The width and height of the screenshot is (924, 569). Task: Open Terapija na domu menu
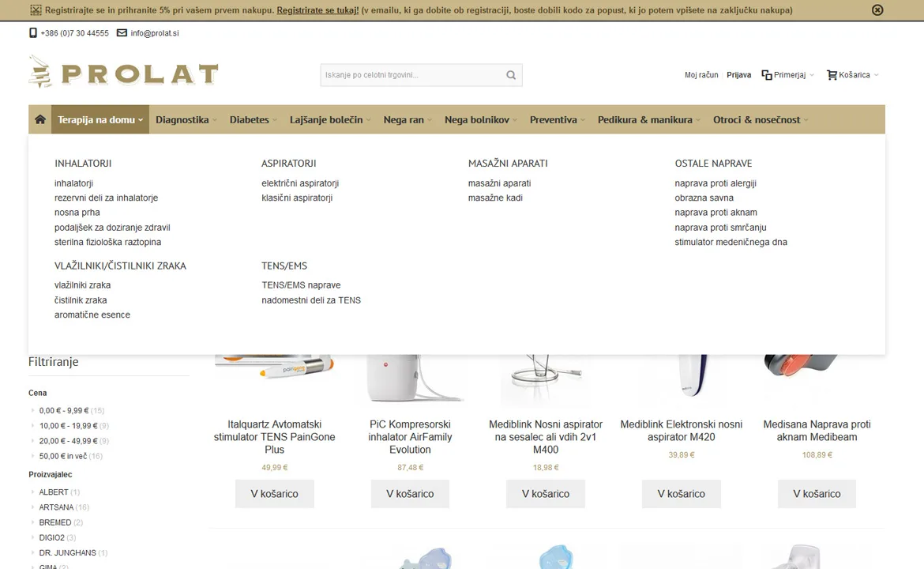pos(100,119)
